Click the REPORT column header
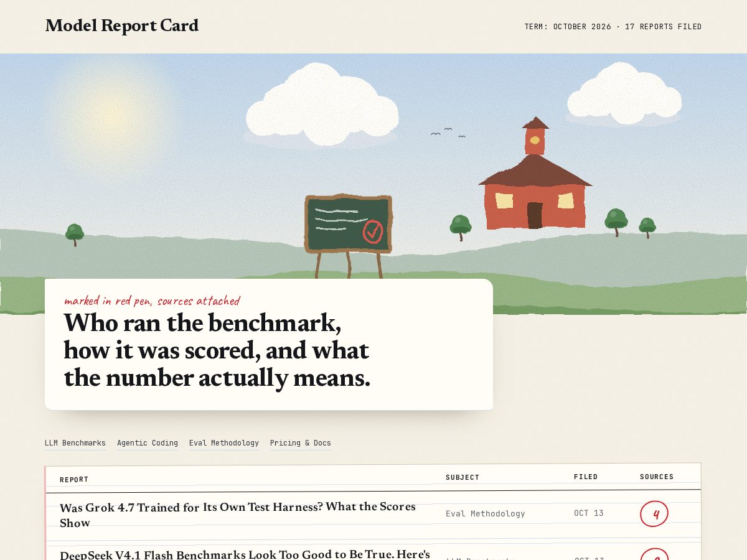 [x=74, y=480]
